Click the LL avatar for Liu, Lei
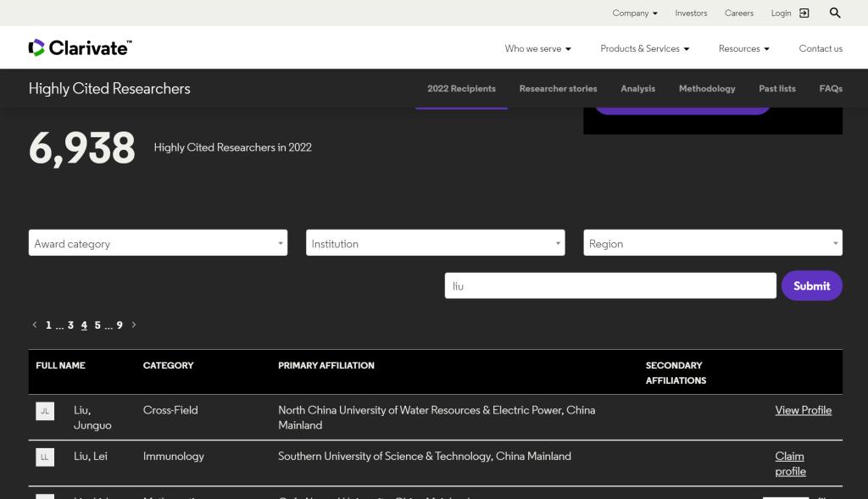 [45, 457]
